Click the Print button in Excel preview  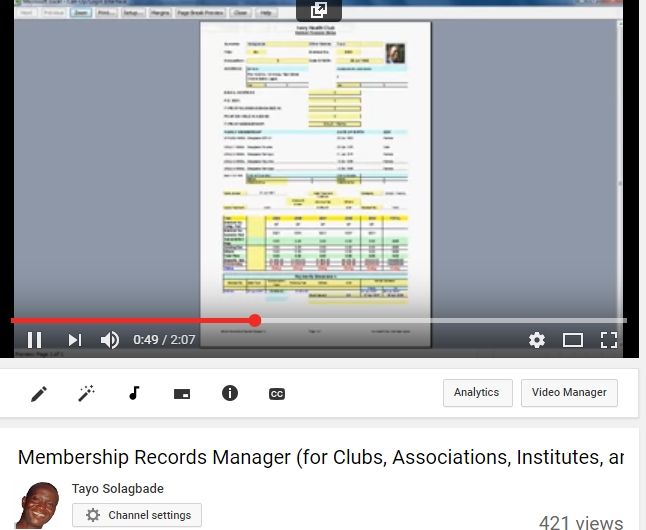tap(106, 13)
